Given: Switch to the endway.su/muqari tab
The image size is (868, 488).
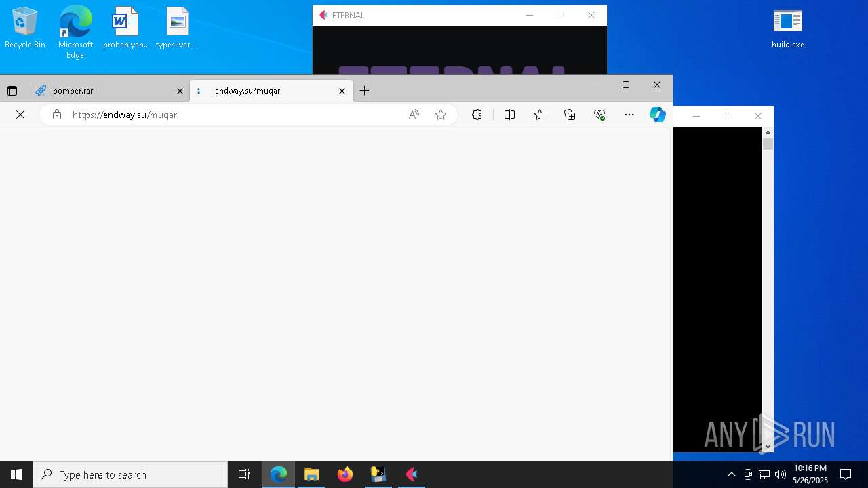Looking at the screenshot, I should coord(271,91).
